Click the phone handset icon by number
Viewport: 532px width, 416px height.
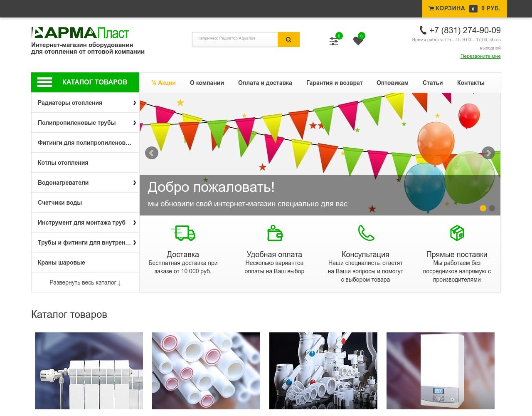[423, 30]
